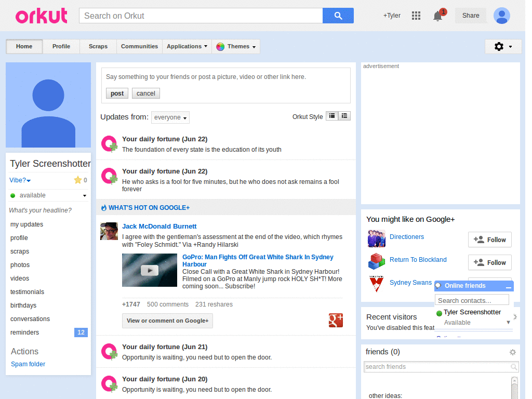532x399 pixels.
Task: Click Jack McDonald Burnett's avatar photo
Action: (x=109, y=231)
